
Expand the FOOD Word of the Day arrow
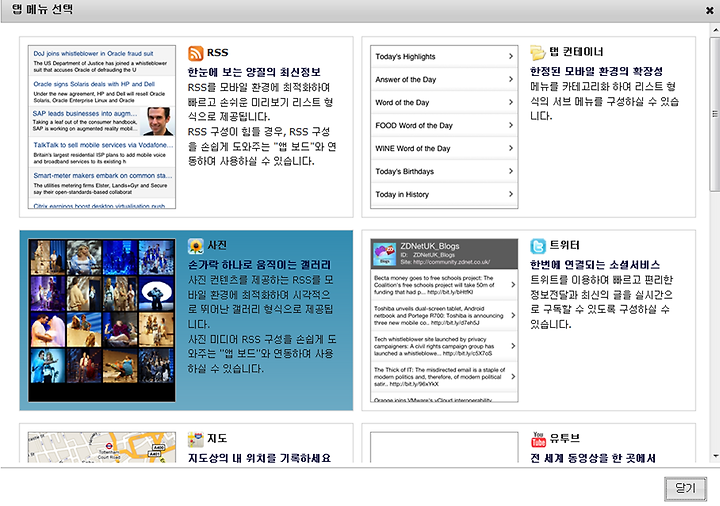coord(511,125)
